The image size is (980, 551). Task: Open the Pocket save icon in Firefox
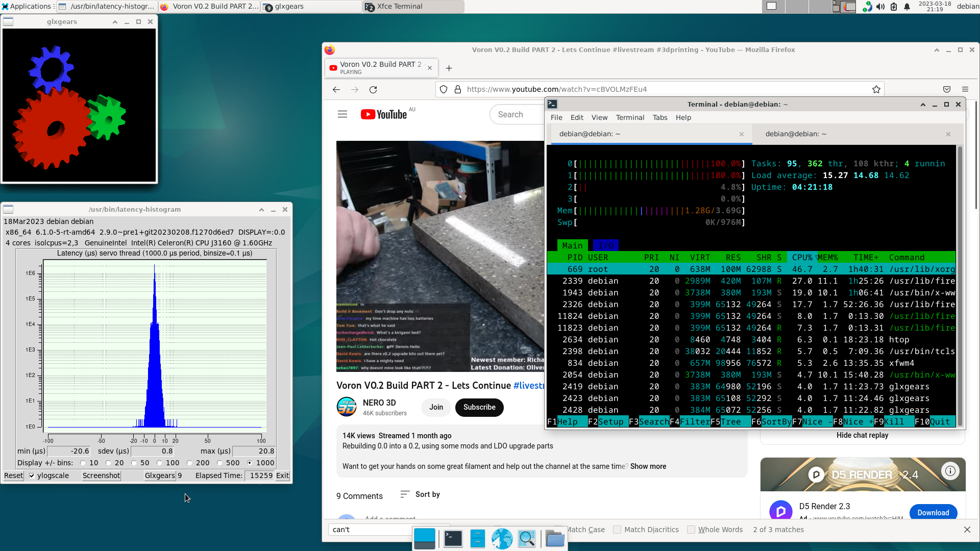[947, 89]
